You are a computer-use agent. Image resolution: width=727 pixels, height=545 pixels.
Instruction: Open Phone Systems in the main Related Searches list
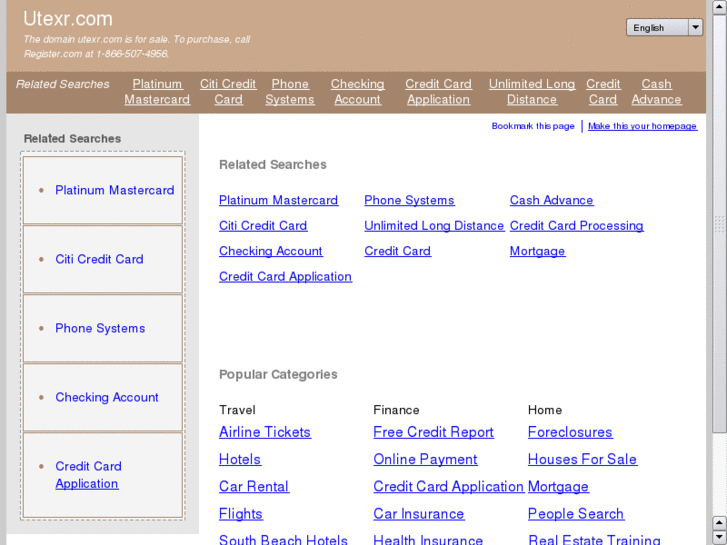409,200
